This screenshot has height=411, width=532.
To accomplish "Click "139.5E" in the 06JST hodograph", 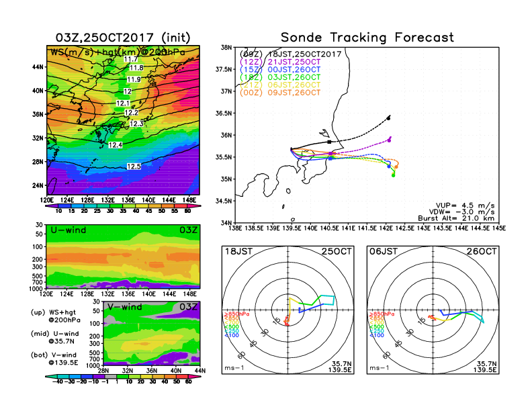I will point(485,369).
